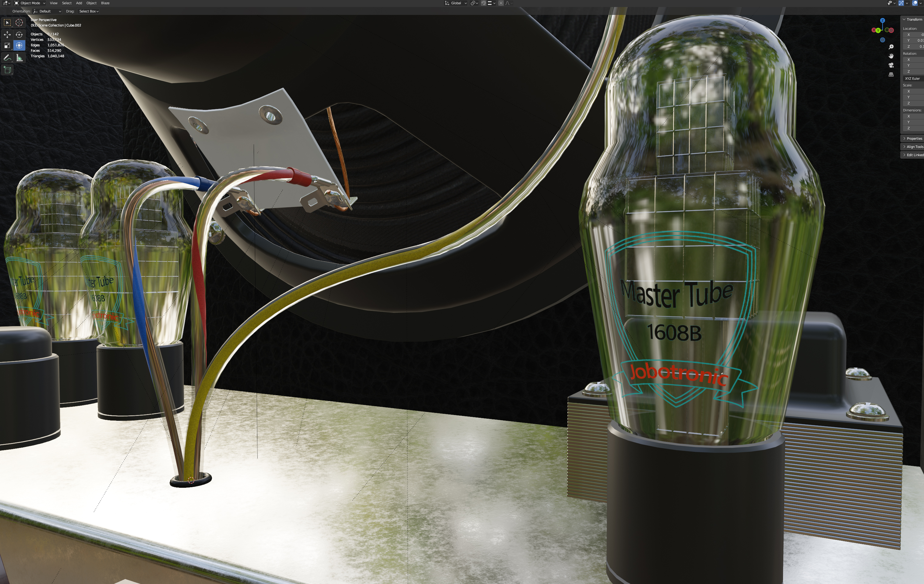Screen dimensions: 924x584
Task: Click the zoom magnifier viewport icon
Action: [891, 47]
